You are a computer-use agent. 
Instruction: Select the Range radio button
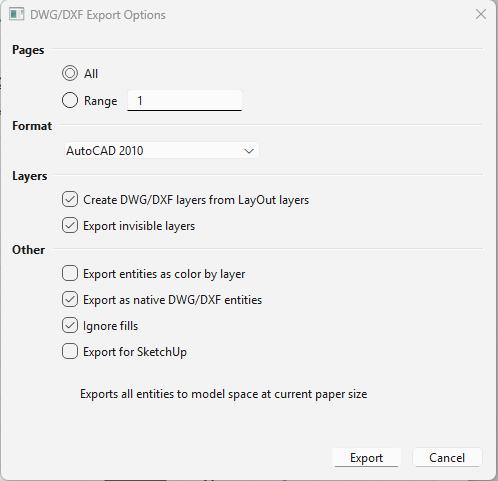(x=70, y=100)
